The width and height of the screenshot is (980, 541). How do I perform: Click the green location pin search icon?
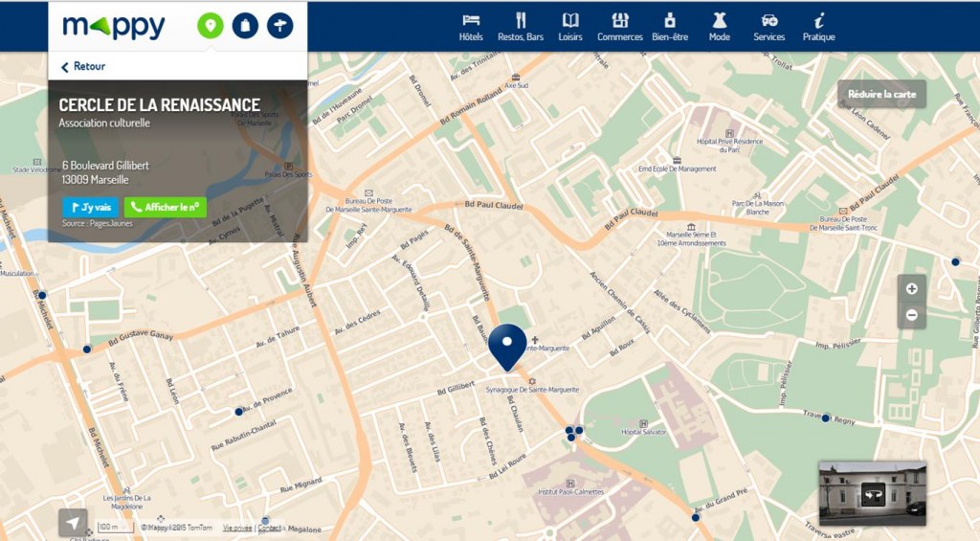(211, 26)
